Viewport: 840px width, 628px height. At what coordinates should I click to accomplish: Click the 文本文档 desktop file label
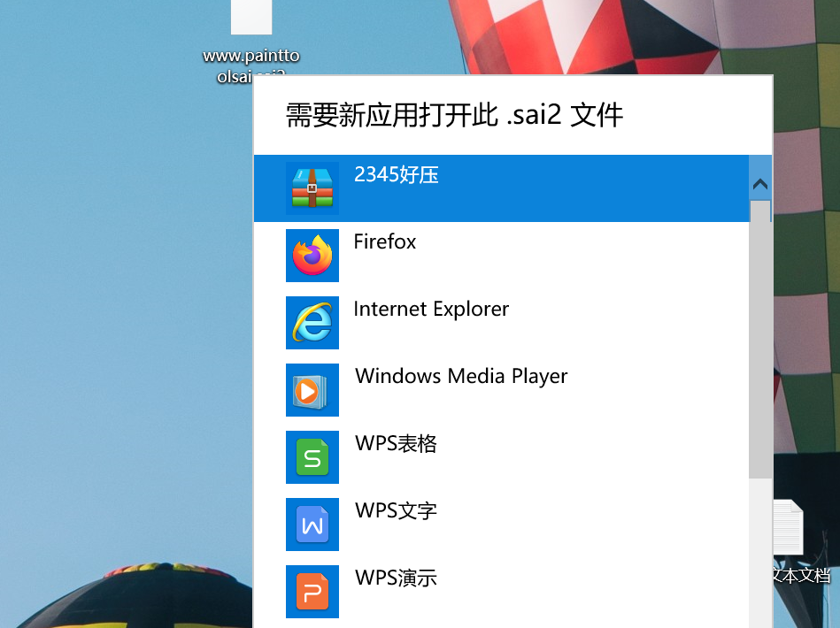pyautogui.click(x=802, y=576)
